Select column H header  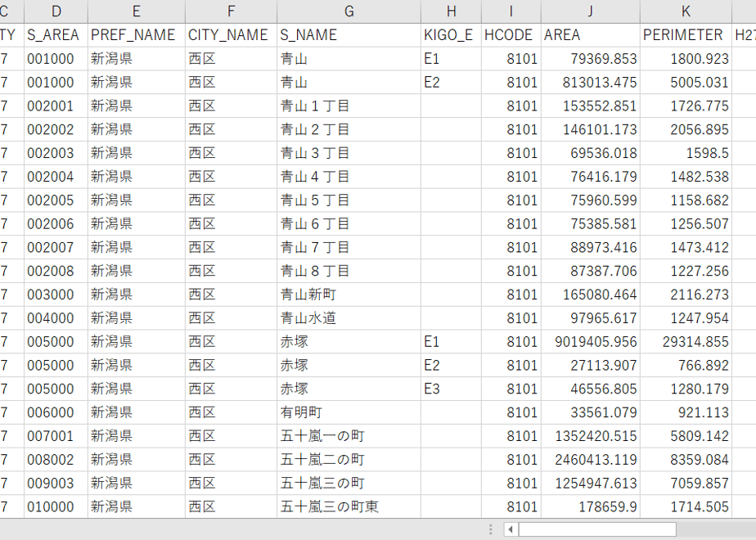tap(452, 11)
